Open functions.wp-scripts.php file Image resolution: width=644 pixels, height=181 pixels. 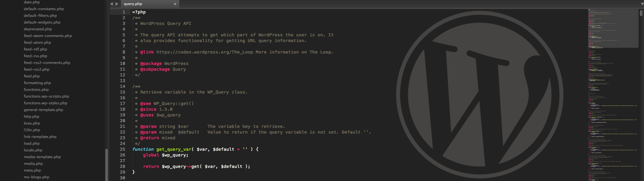pyautogui.click(x=46, y=96)
